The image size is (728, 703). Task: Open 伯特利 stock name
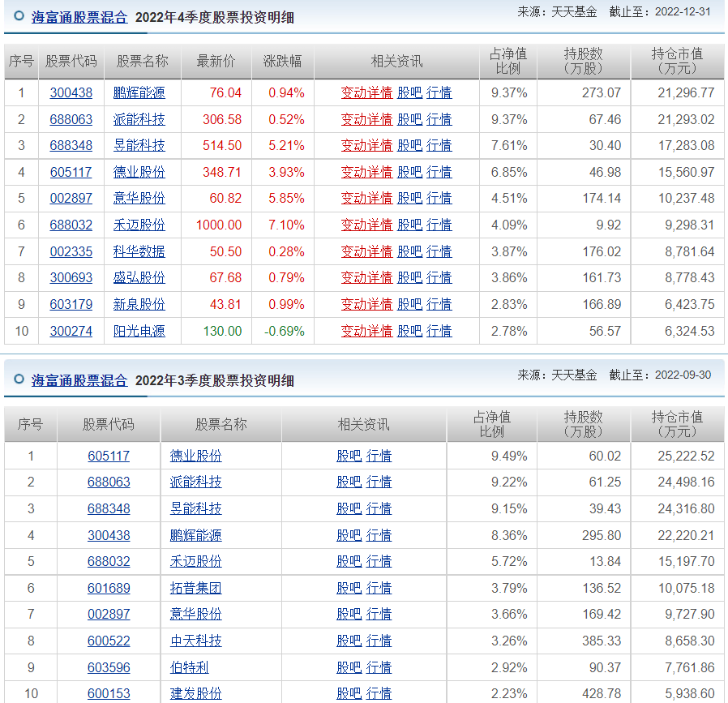(x=190, y=667)
